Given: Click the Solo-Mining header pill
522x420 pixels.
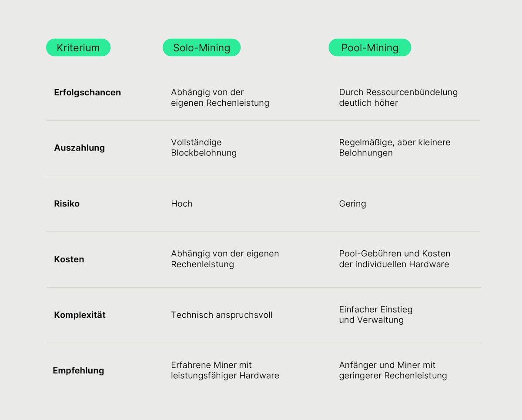Looking at the screenshot, I should point(201,47).
